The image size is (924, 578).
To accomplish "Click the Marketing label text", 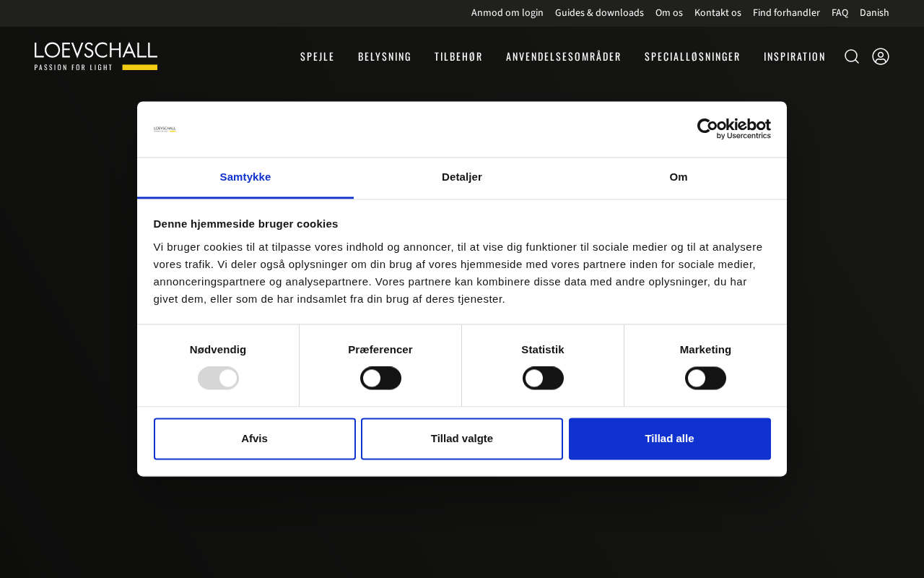I will [705, 350].
